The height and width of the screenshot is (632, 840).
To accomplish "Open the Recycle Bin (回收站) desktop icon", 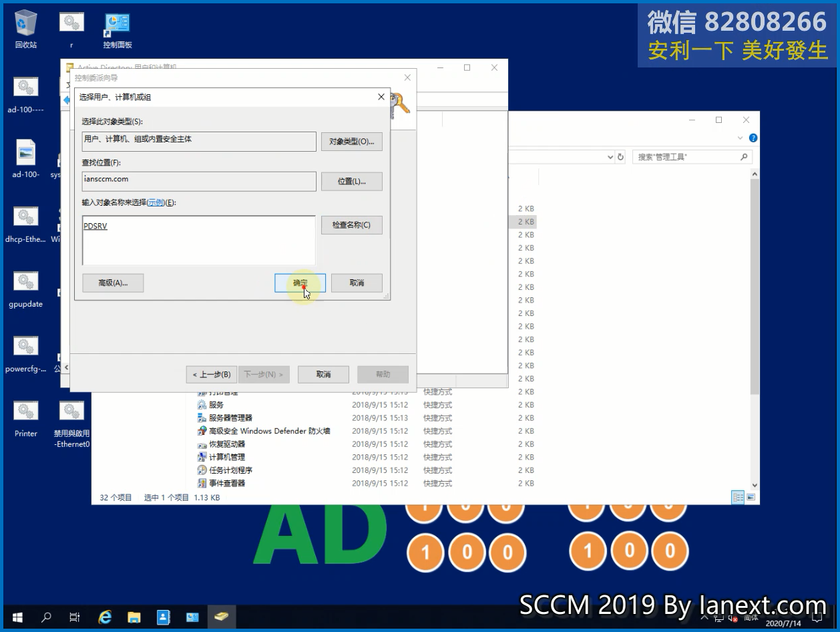I will tap(25, 29).
